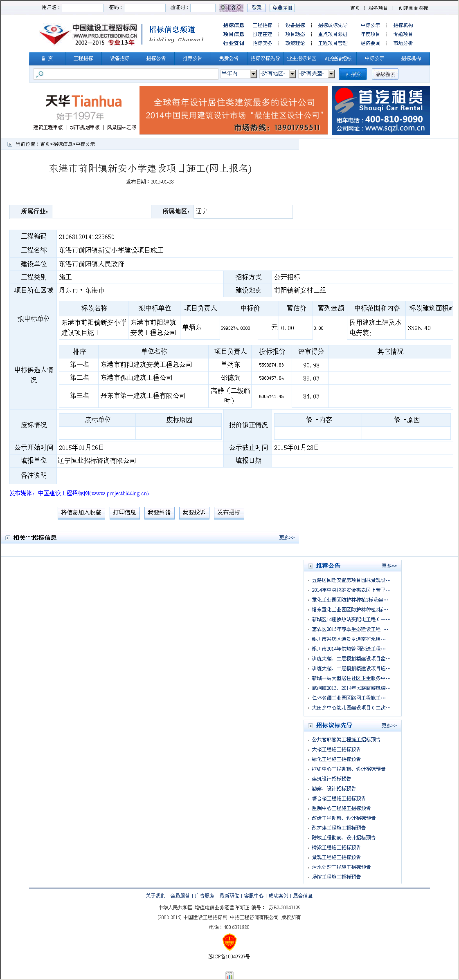This screenshot has height=980, width=459.
Task: Select VIP邀请招标 in the blue navigation bar
Action: coord(338,58)
